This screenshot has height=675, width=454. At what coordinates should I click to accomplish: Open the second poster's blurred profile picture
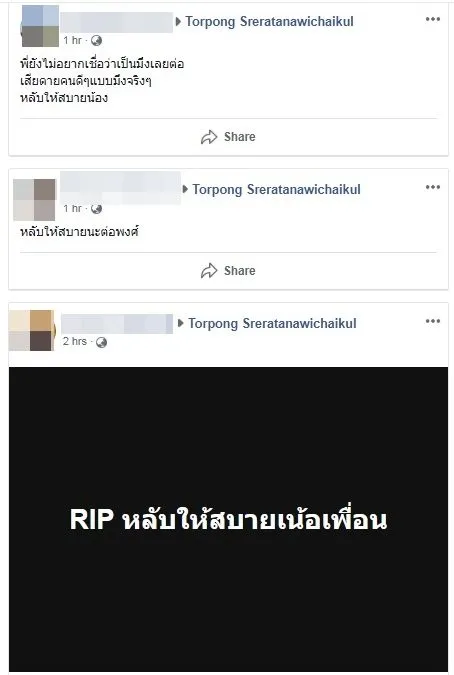(x=34, y=200)
